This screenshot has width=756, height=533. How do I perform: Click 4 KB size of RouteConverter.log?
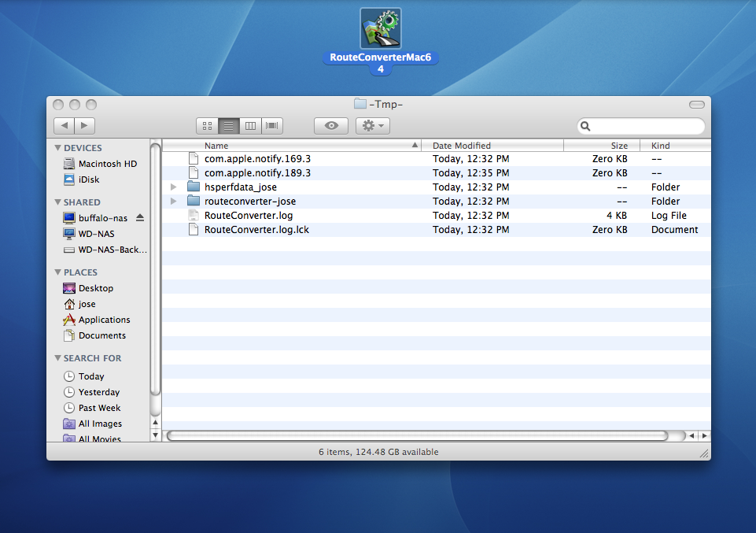(617, 215)
